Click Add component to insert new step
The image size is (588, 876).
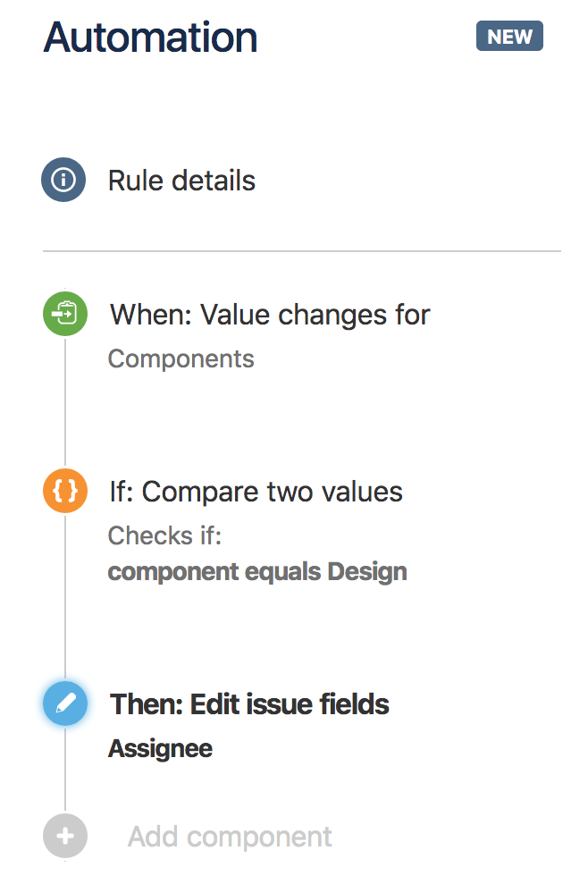pos(229,835)
